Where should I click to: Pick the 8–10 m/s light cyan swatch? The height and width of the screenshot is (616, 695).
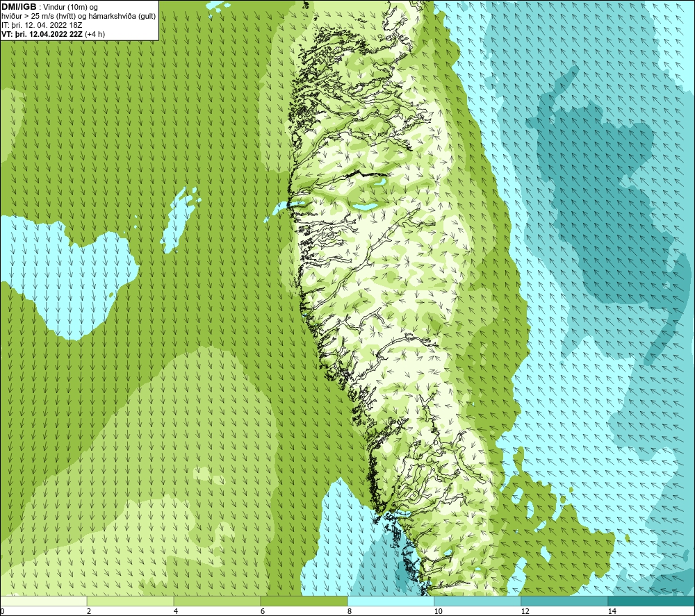(391, 601)
